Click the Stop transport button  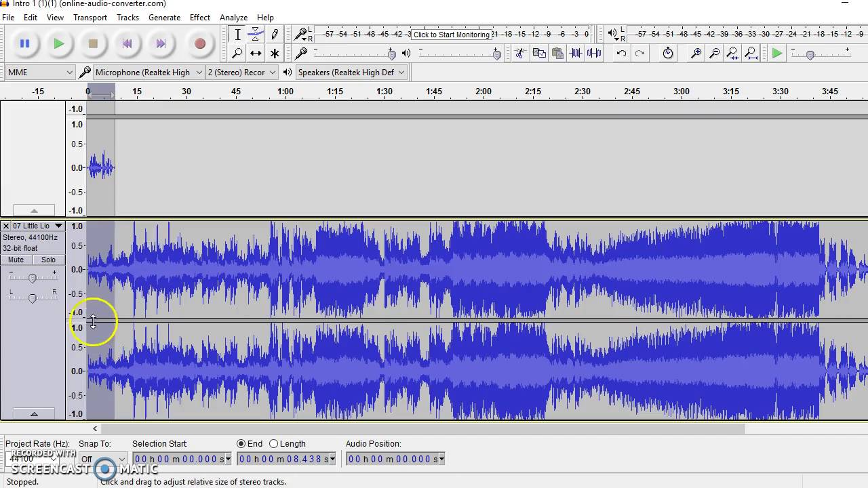coord(93,44)
